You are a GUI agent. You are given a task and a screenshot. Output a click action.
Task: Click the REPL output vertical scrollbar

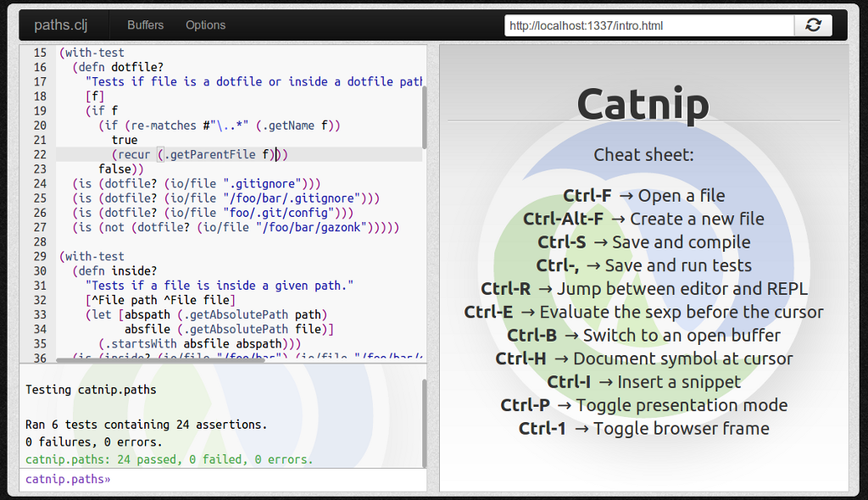point(424,423)
